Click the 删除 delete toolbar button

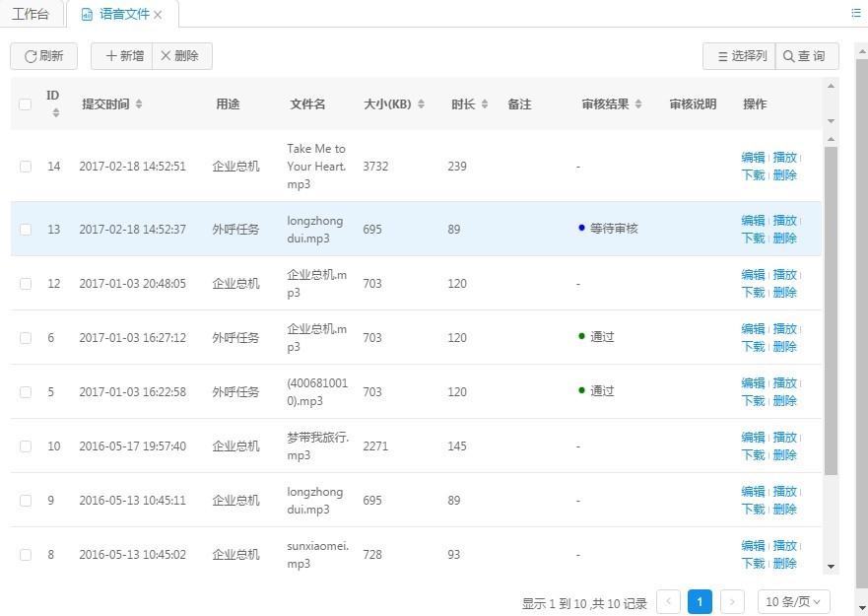click(x=181, y=56)
